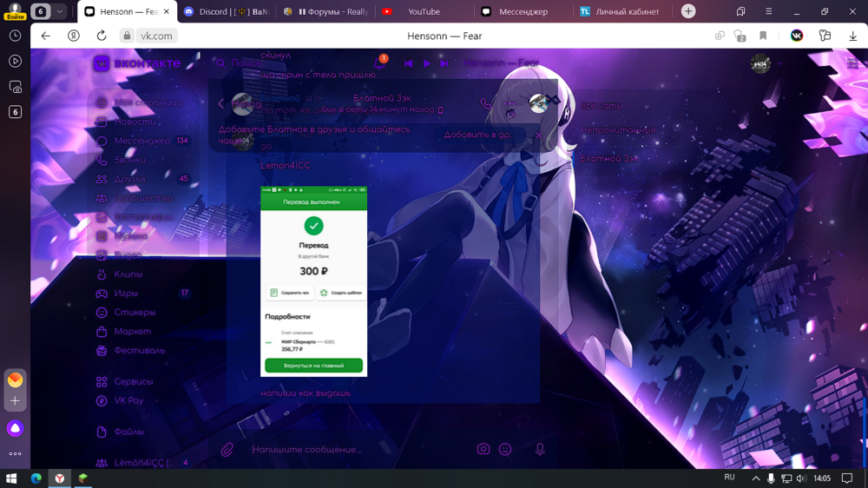The image size is (868, 488).
Task: Switch to the Discord tab
Action: click(227, 11)
